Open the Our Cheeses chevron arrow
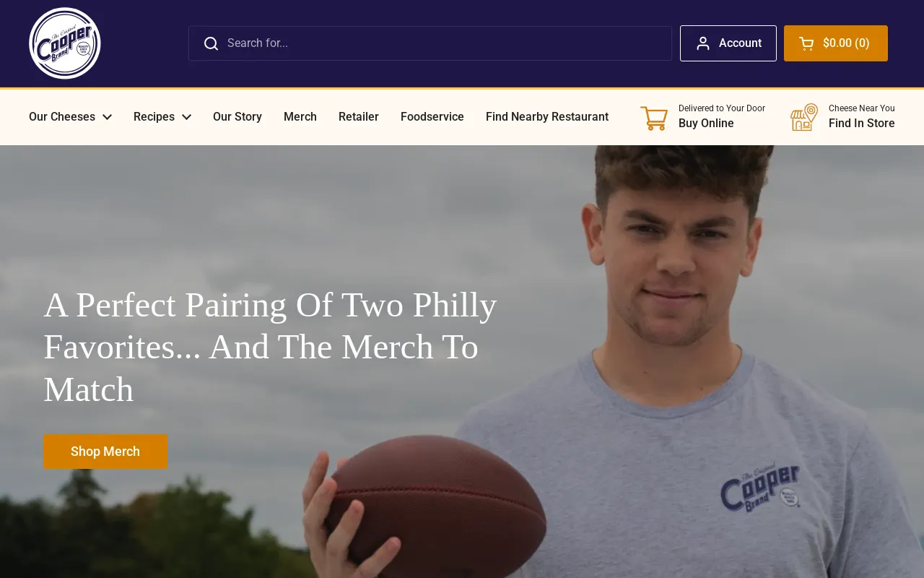 (x=107, y=116)
